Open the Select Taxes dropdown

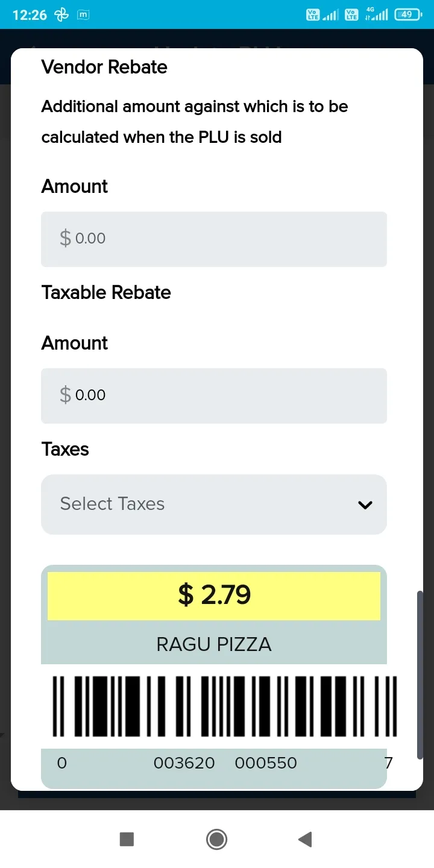pyautogui.click(x=214, y=504)
